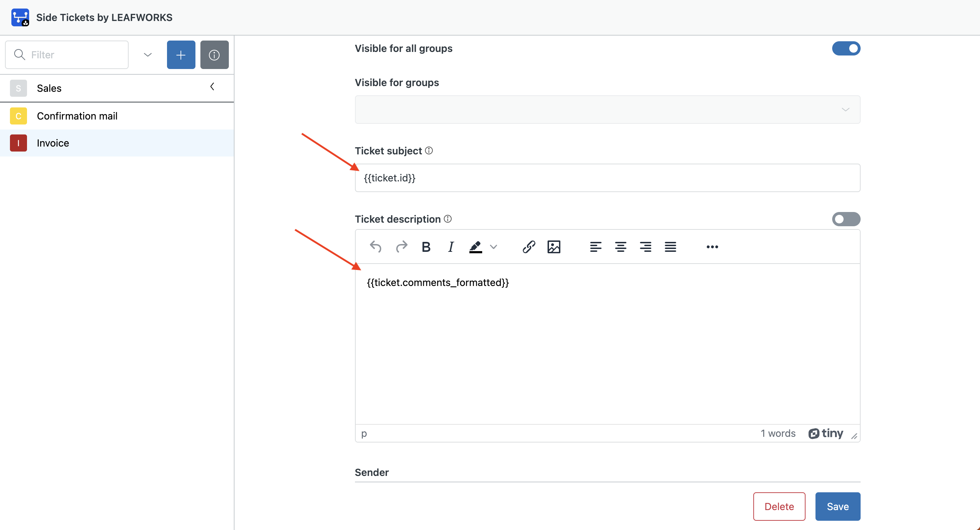This screenshot has width=980, height=530.
Task: Center-align the description text
Action: (x=620, y=247)
